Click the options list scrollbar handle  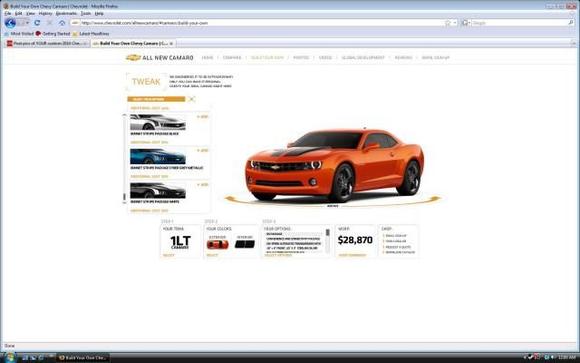point(124,198)
